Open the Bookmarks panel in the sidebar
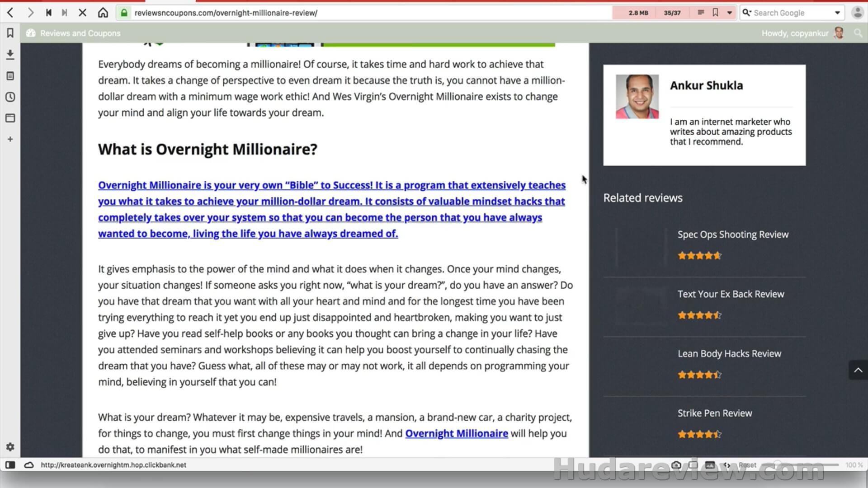The height and width of the screenshot is (488, 868). pos(10,33)
